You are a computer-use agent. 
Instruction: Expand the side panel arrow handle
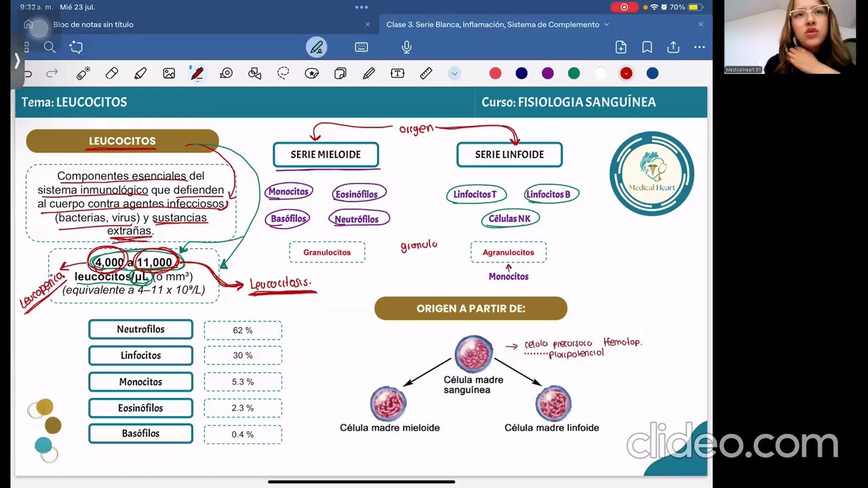pyautogui.click(x=17, y=62)
